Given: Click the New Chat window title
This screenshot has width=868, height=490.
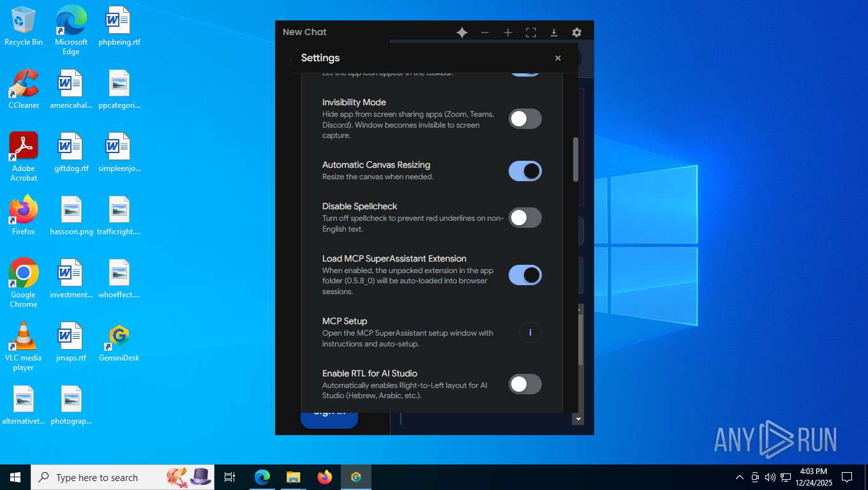Looking at the screenshot, I should pos(304,32).
